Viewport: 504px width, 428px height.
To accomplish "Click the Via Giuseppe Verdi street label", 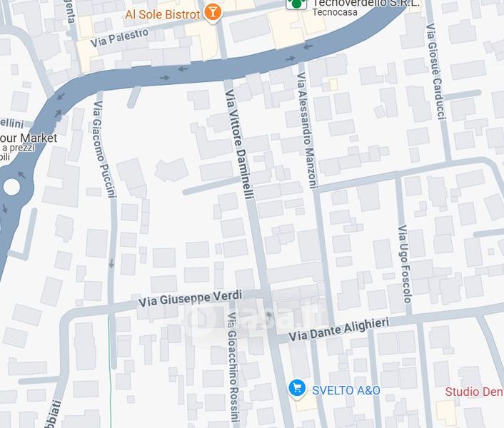I will pyautogui.click(x=191, y=298).
